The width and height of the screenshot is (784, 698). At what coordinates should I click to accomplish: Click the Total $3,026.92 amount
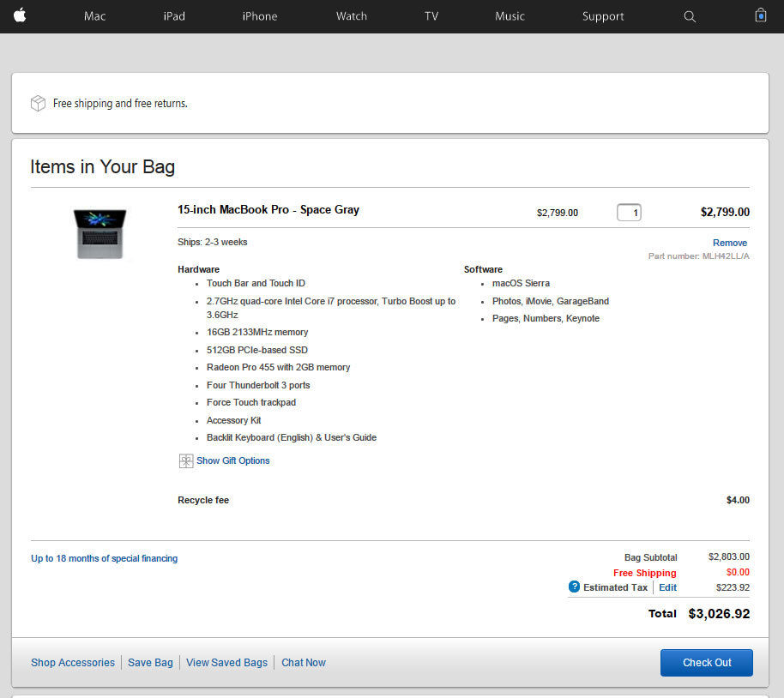[719, 613]
